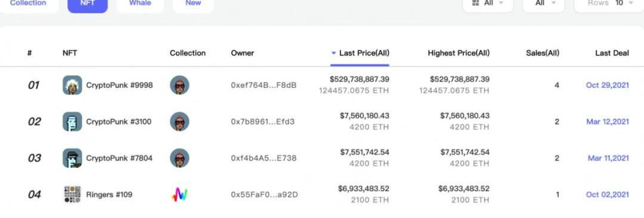
Task: Expand the grid All category dropdown
Action: (x=488, y=4)
